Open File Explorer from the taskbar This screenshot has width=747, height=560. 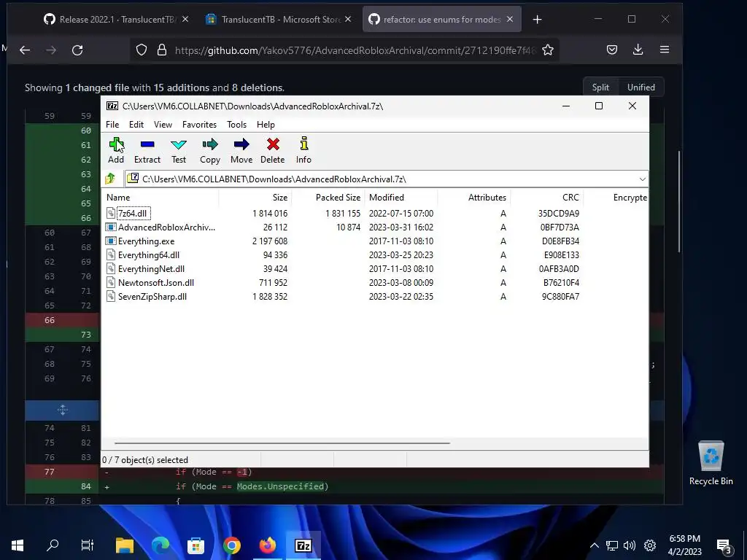coord(125,545)
